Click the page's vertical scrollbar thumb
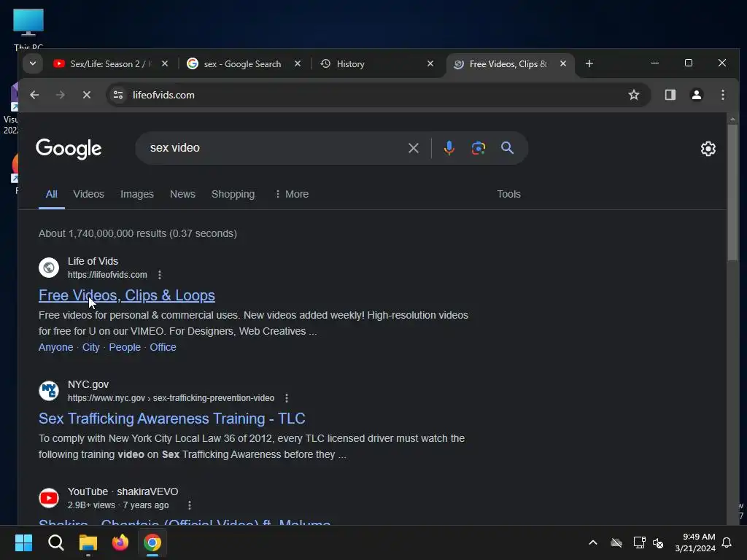747x560 pixels. (732, 192)
